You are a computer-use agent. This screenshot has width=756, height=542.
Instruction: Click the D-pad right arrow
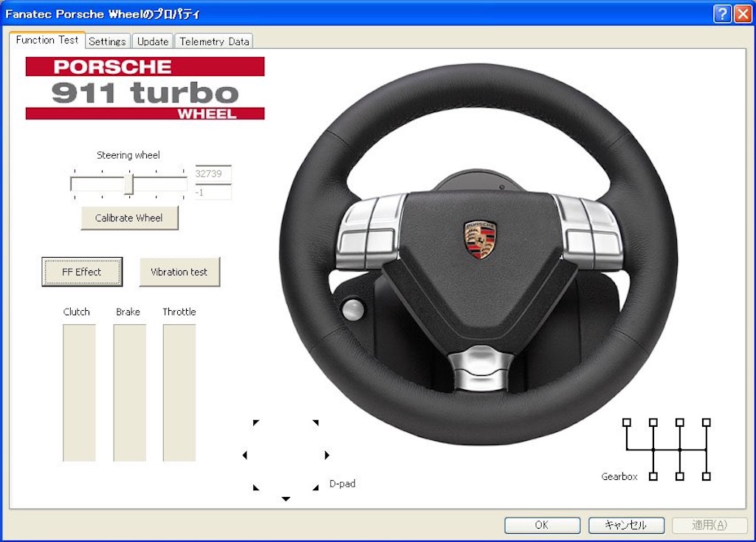(326, 455)
